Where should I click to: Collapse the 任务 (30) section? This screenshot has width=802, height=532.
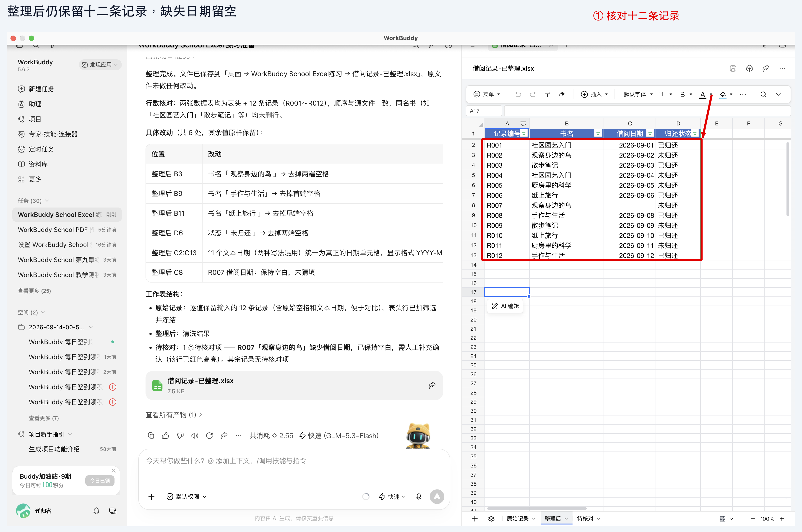tap(34, 201)
